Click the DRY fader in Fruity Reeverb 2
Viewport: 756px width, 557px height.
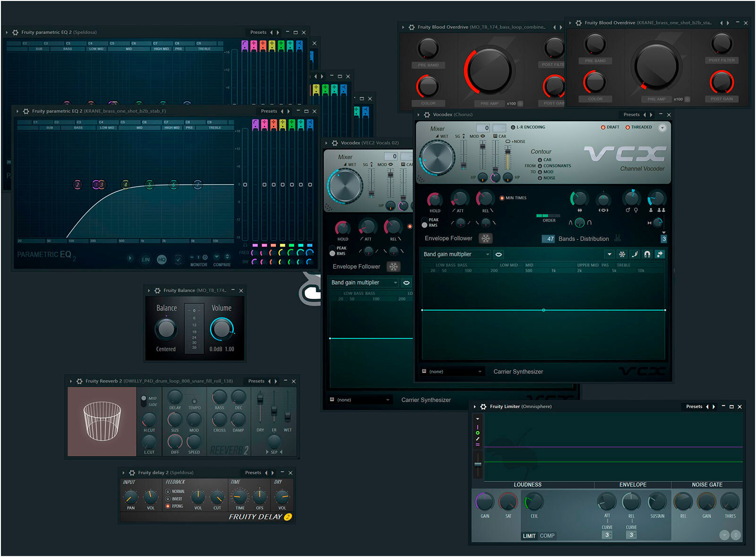[260, 400]
